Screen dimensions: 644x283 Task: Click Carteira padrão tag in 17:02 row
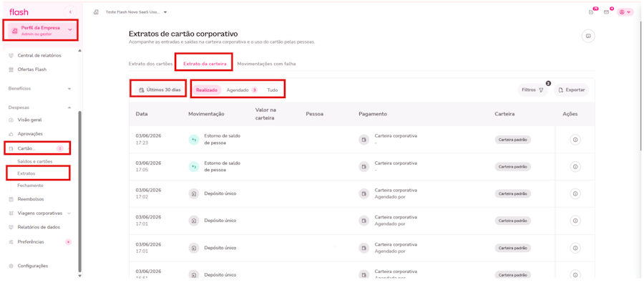coord(512,193)
